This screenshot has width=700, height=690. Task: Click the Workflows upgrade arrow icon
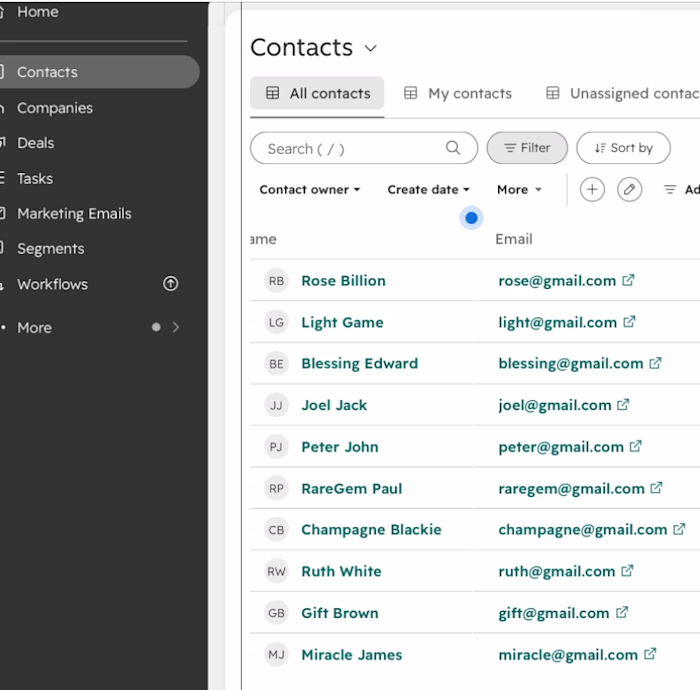click(171, 283)
